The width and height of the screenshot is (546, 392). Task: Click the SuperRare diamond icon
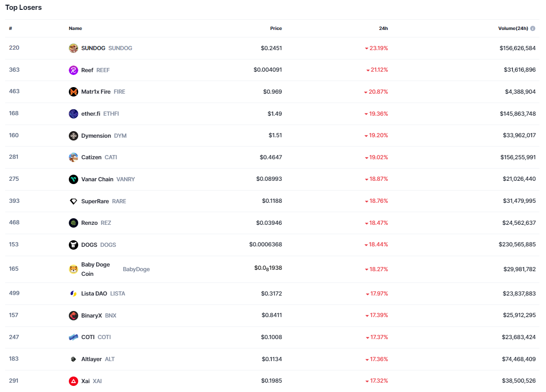[x=74, y=201]
